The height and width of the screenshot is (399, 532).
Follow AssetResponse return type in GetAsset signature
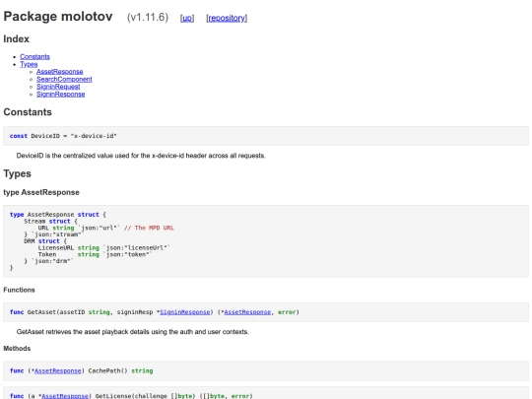click(x=247, y=312)
